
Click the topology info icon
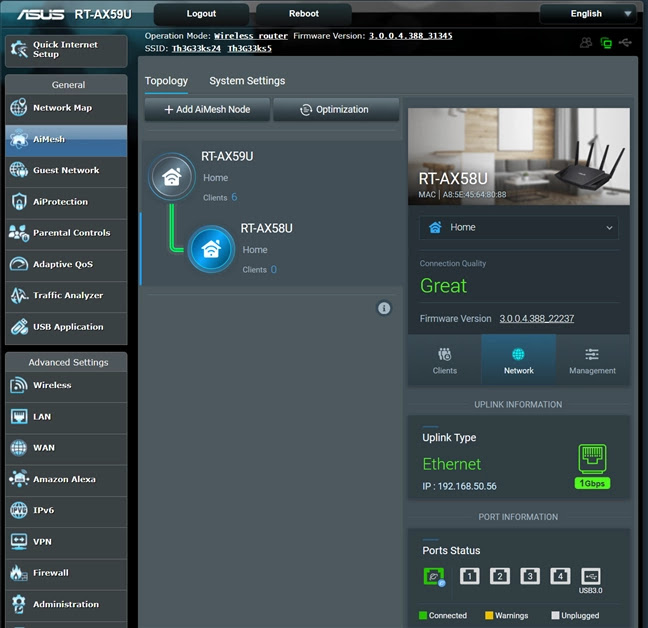click(384, 308)
